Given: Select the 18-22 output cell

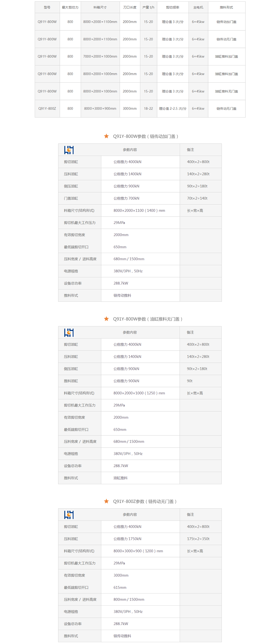Looking at the screenshot, I should pyautogui.click(x=148, y=108).
